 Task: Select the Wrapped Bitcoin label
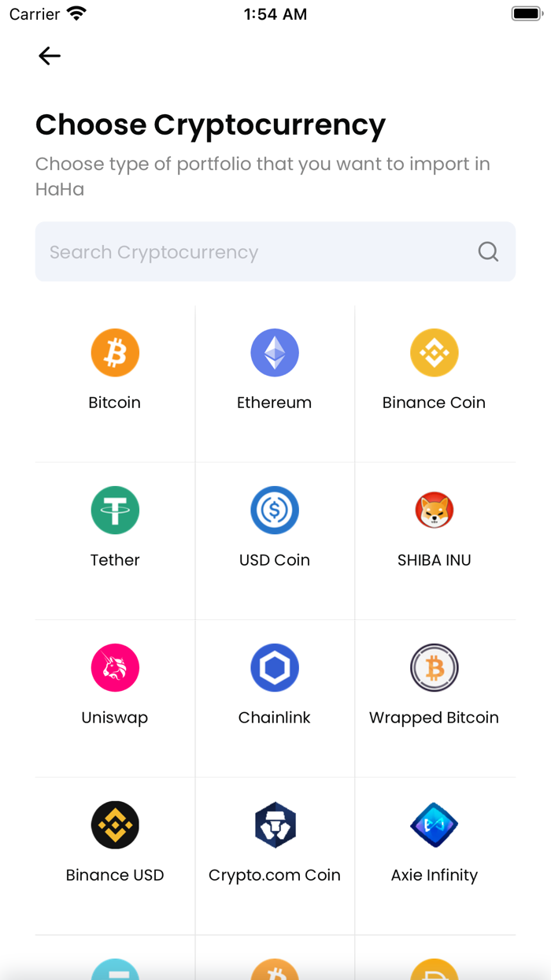click(x=434, y=717)
